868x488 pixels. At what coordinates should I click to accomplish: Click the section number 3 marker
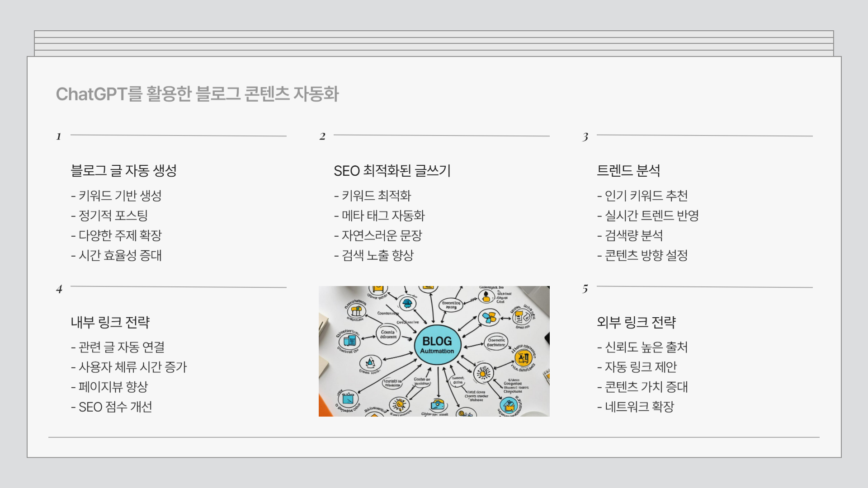coord(585,137)
